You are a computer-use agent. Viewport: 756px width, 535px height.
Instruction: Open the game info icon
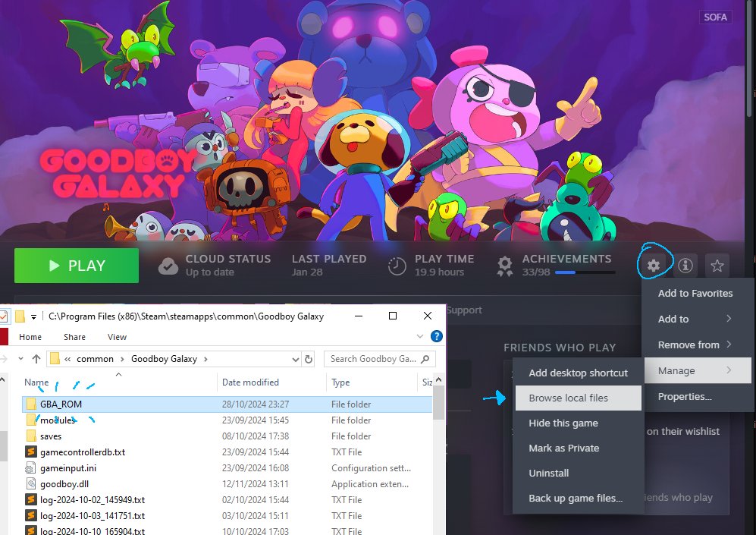coord(685,266)
